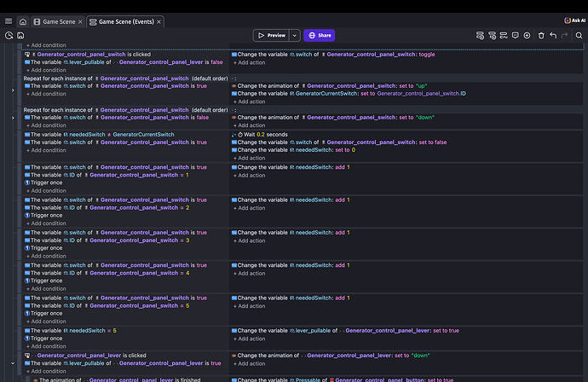This screenshot has height=382, width=588.
Task: Add a new empty event
Action: pyautogui.click(x=480, y=35)
